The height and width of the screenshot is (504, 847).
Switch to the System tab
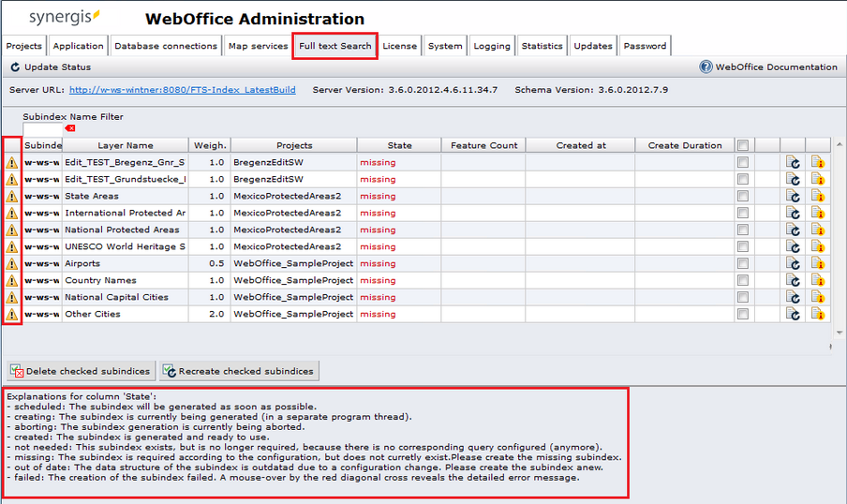point(445,46)
